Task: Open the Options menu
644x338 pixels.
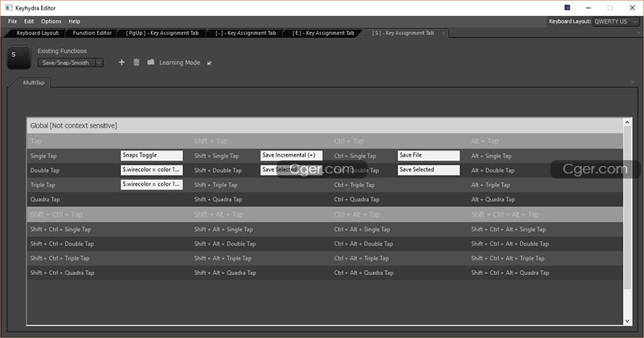Action: click(x=51, y=22)
